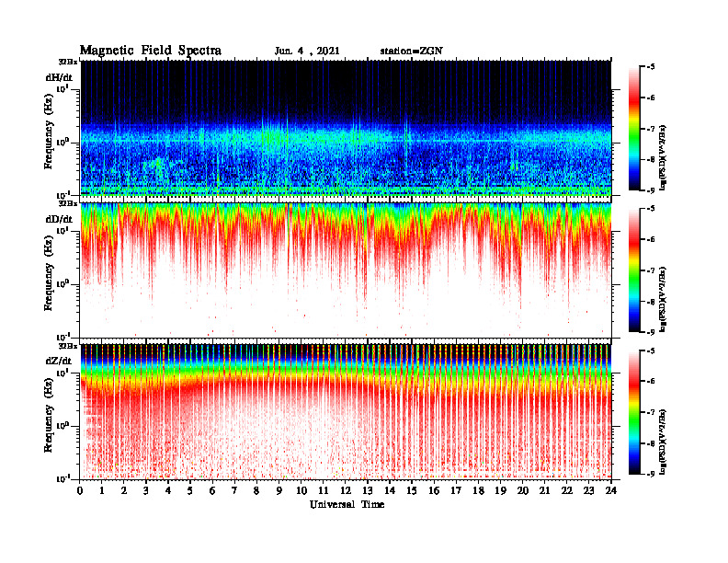Click the -7 value on dD/dt color bar
The image size is (728, 563).
651,270
